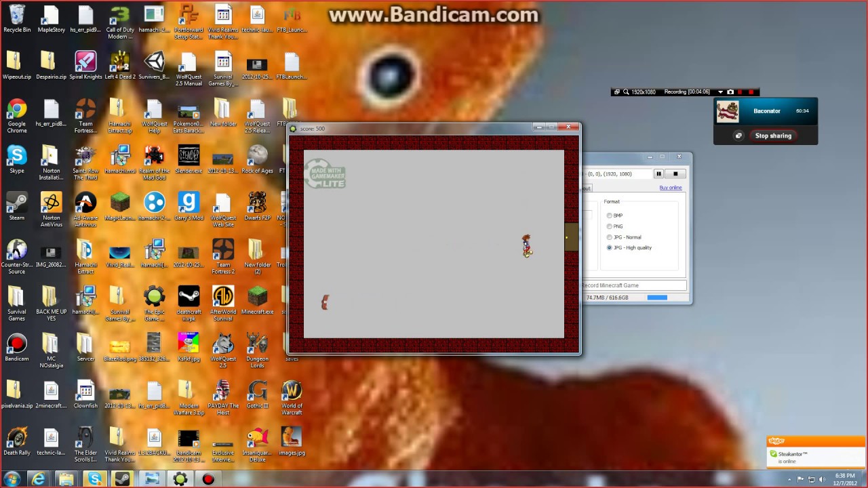Click the Baconator call avatar
The height and width of the screenshot is (488, 868).
pyautogui.click(x=728, y=111)
